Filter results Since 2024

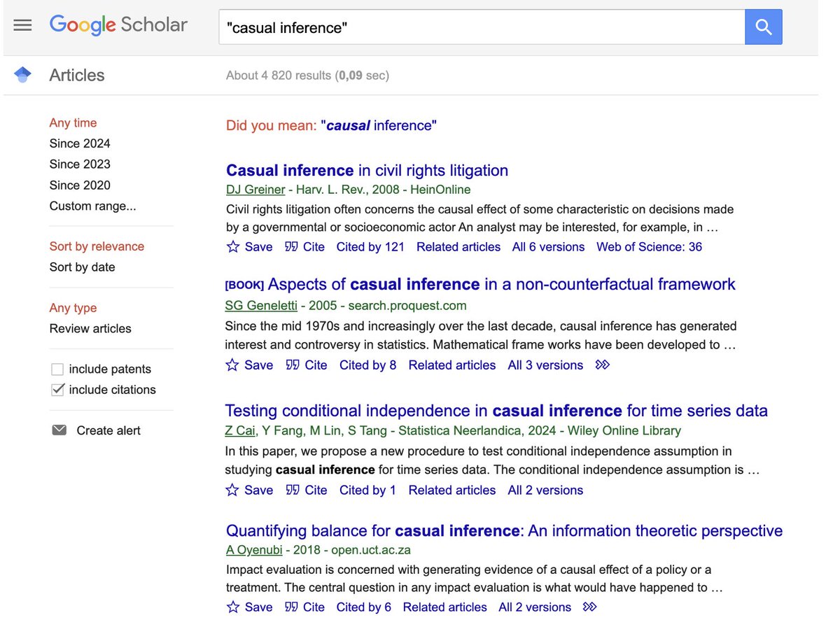80,143
